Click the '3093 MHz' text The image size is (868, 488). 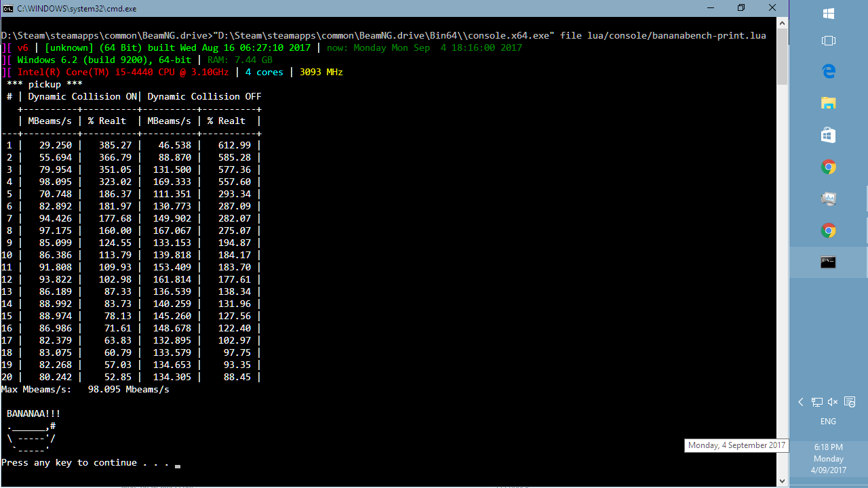click(321, 72)
